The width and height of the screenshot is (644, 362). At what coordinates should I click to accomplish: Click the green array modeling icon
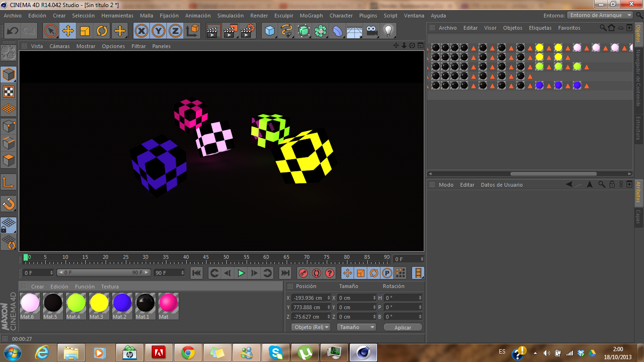coord(321,31)
